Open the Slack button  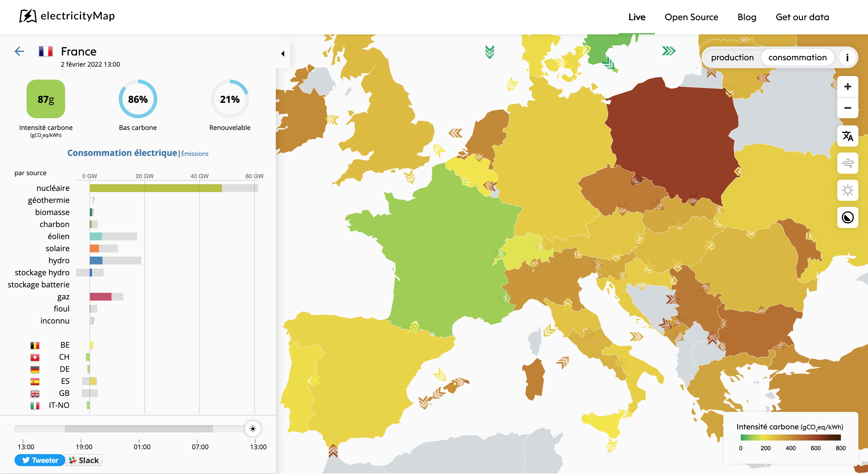point(83,460)
